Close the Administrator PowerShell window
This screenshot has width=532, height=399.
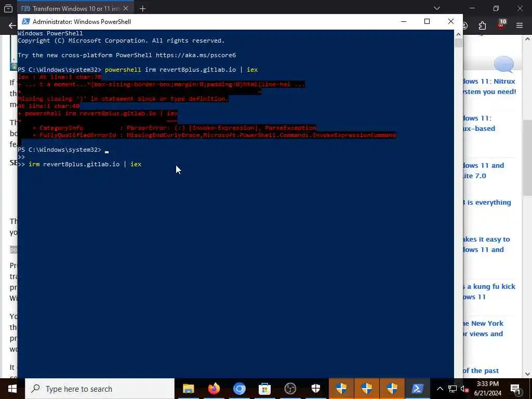click(451, 21)
